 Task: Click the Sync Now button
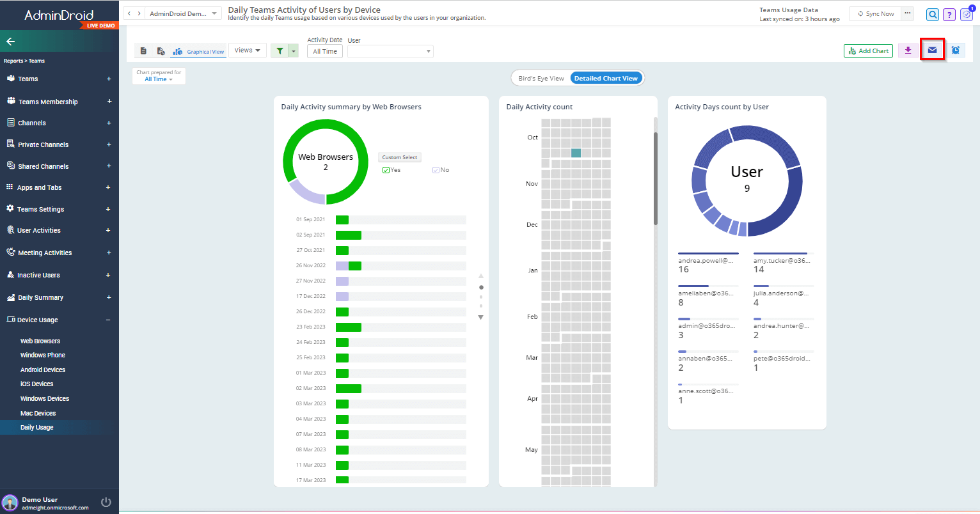(x=874, y=12)
